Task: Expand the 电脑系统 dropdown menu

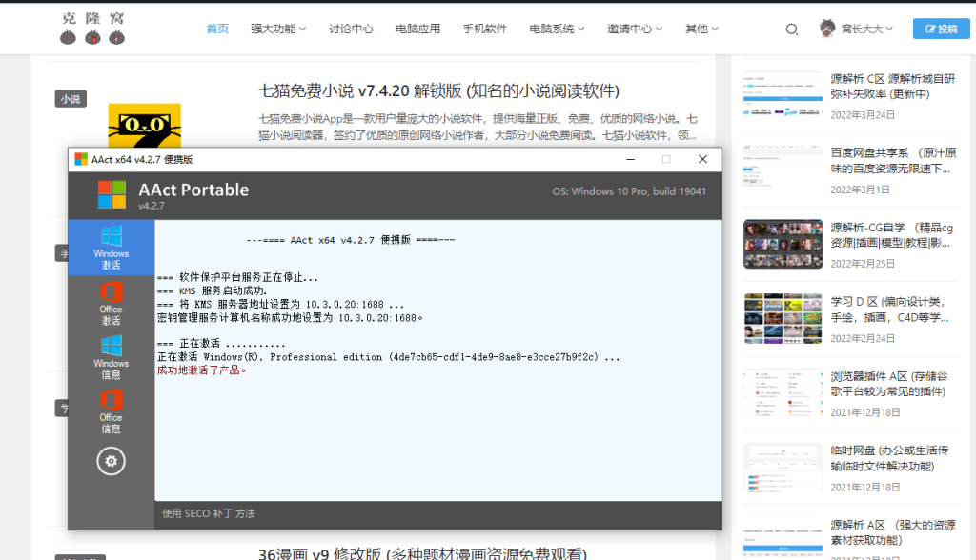Action: 557,29
